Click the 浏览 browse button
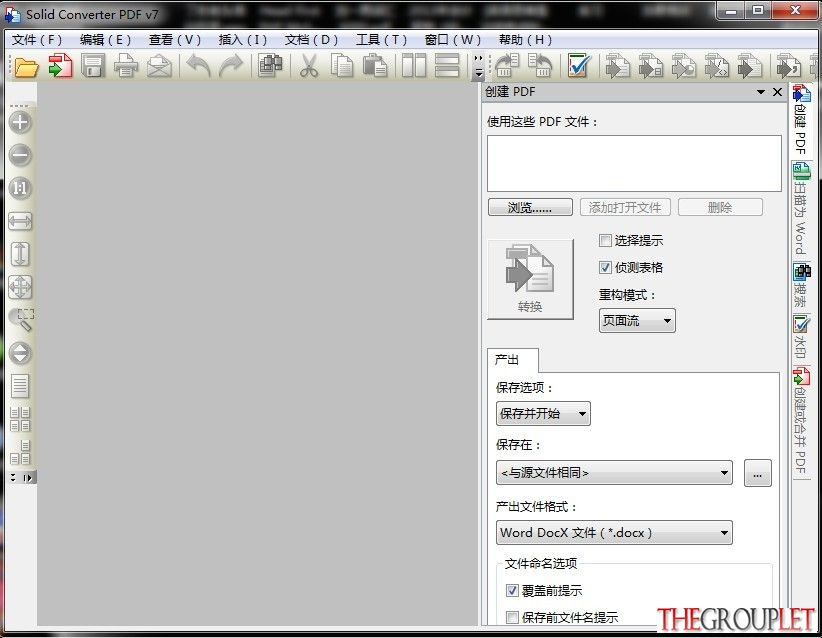The width and height of the screenshot is (822, 638). click(x=530, y=208)
